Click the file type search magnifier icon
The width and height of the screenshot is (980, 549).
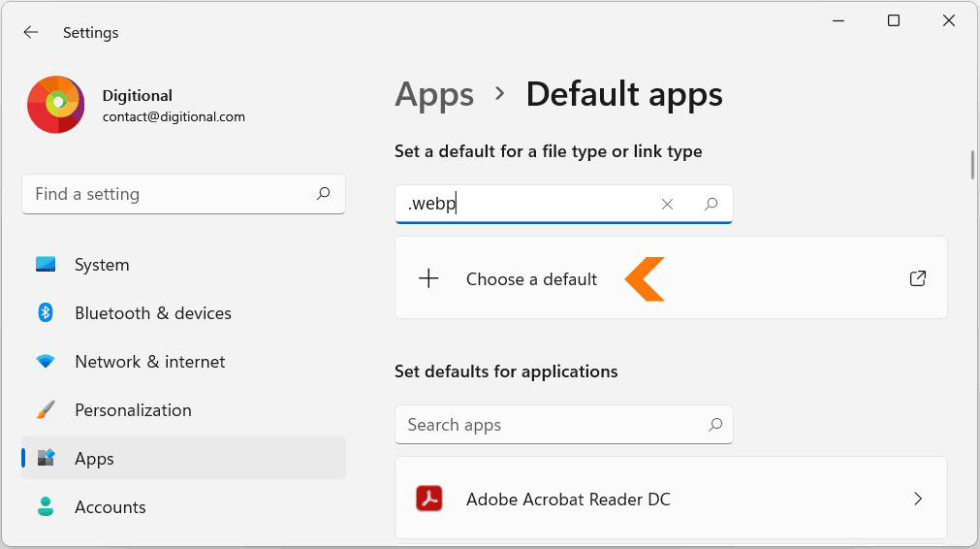(x=711, y=204)
